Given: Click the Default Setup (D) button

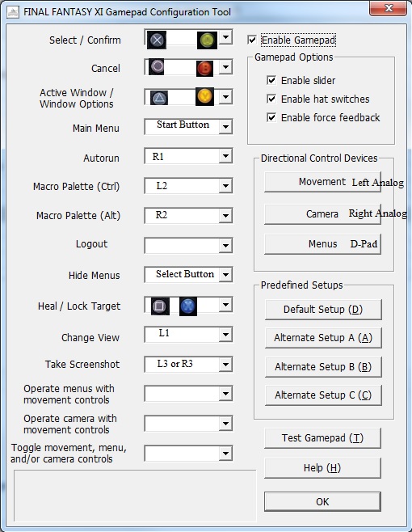Looking at the screenshot, I should point(323,310).
